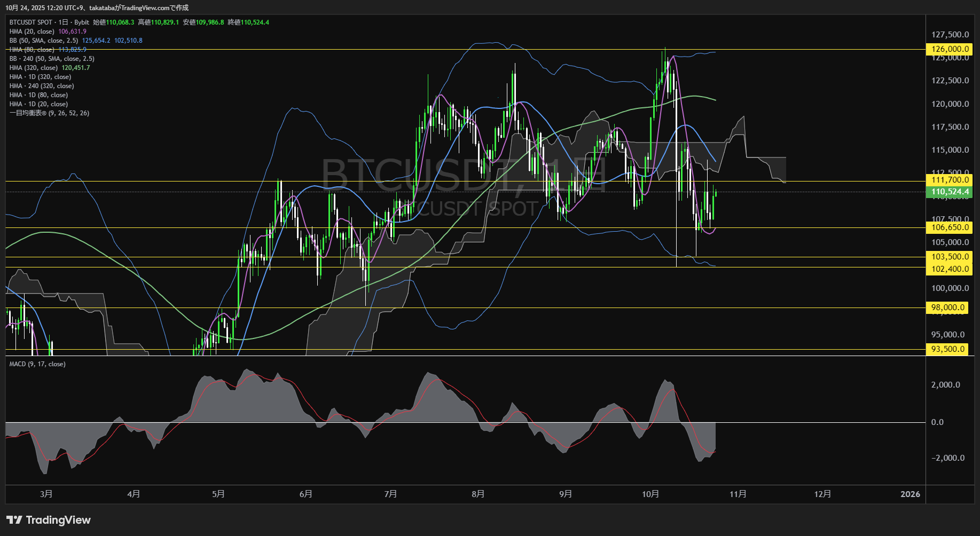Click the 111,700.0 price line label
The width and height of the screenshot is (980, 536).
coord(950,180)
